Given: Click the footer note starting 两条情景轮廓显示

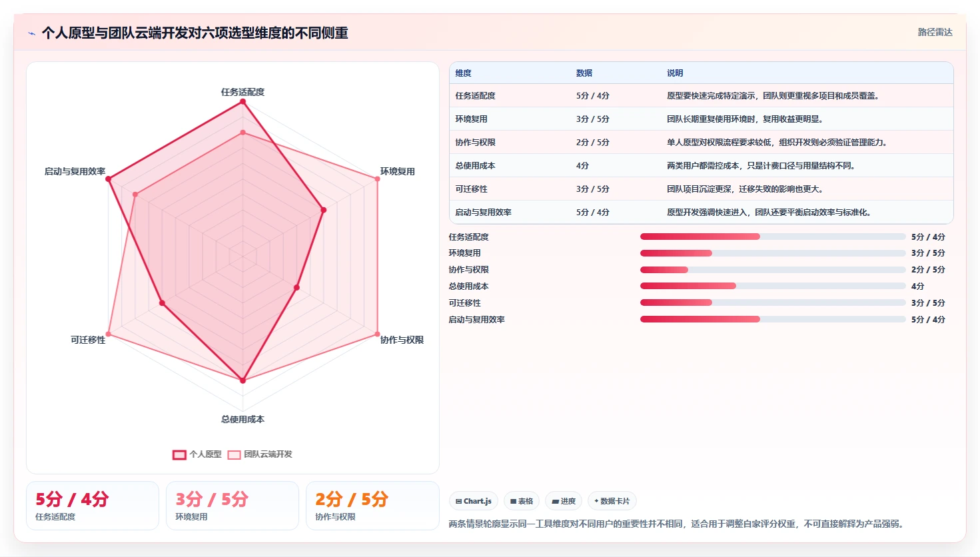Looking at the screenshot, I should 678,524.
